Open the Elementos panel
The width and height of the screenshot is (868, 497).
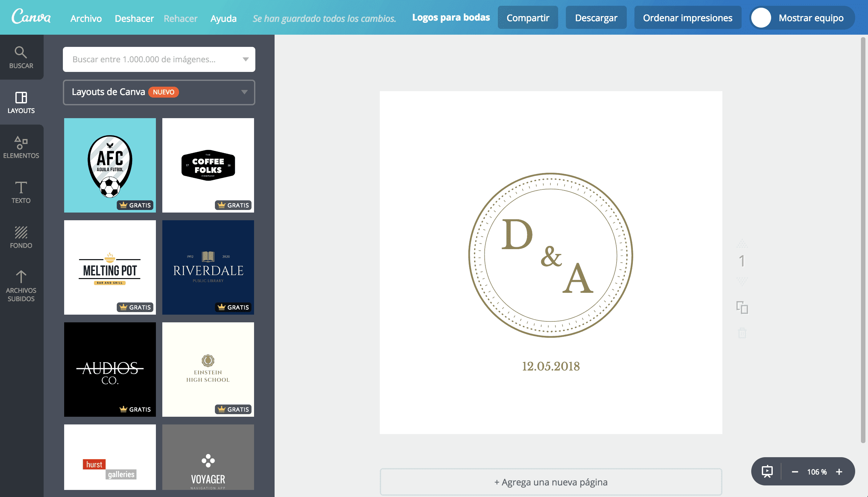(x=21, y=147)
